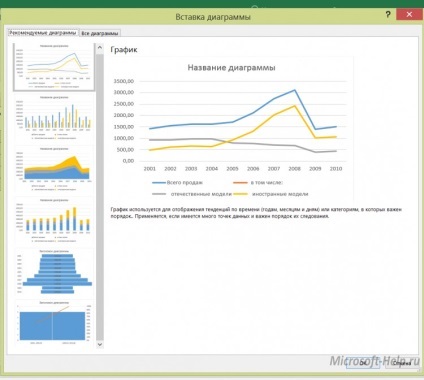The image size is (424, 380).
Task: Choose the horizontal bar chart thumbnail
Action: pos(54,272)
